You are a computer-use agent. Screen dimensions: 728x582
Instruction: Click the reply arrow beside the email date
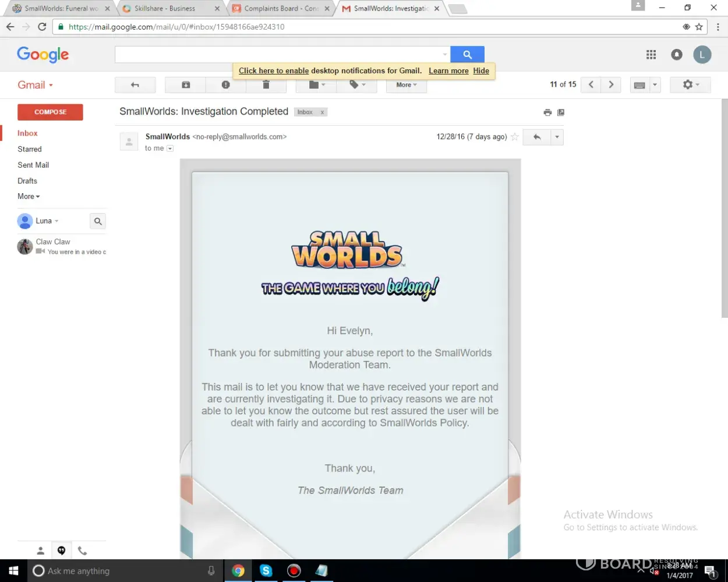[x=537, y=137]
